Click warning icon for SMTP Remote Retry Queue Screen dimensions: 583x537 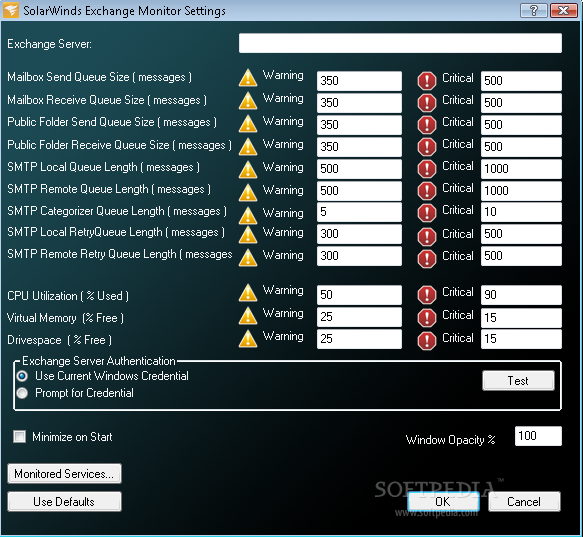[248, 257]
